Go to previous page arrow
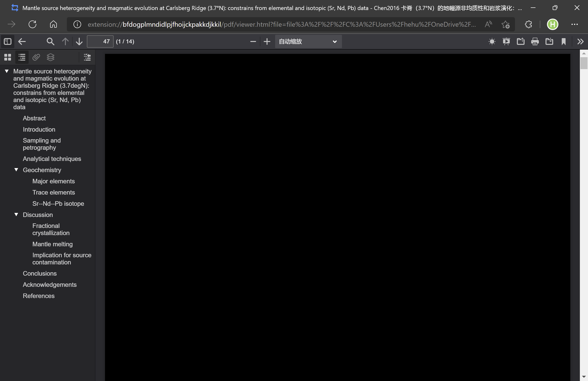588x381 pixels. tap(65, 41)
